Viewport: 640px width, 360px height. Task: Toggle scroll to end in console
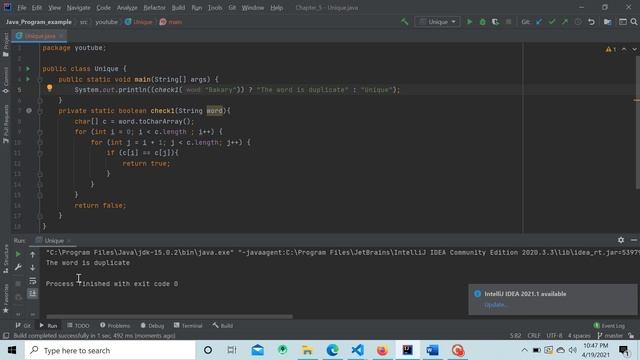point(33,293)
